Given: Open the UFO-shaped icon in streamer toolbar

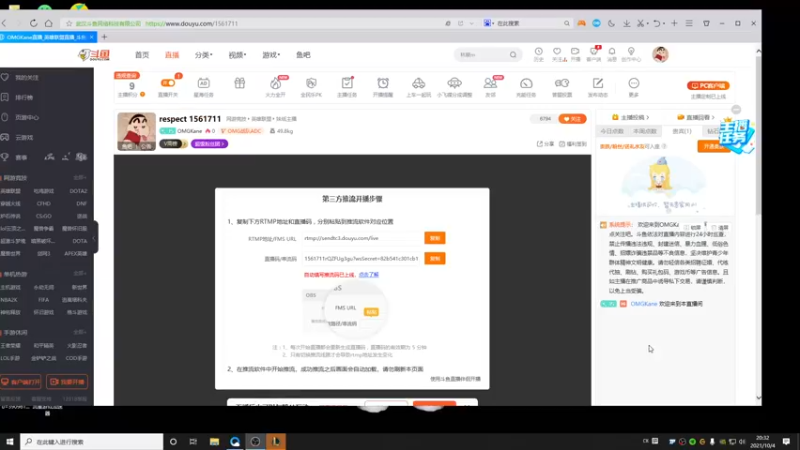Looking at the screenshot, I should pos(454,83).
